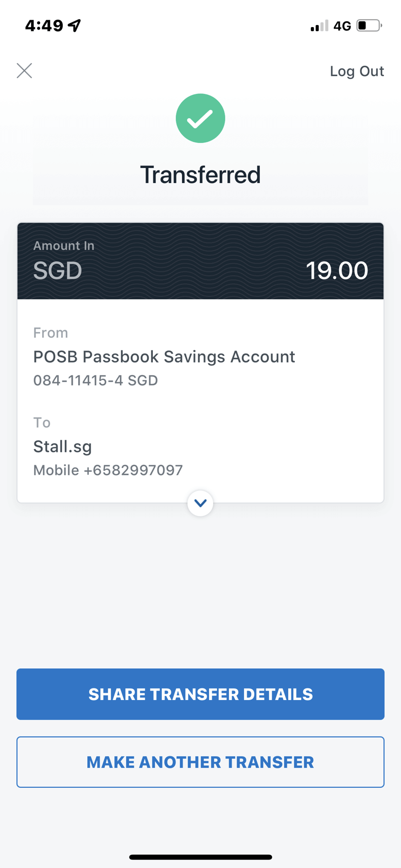
Task: Tap the SGD 19.00 amount banner
Action: [x=200, y=261]
